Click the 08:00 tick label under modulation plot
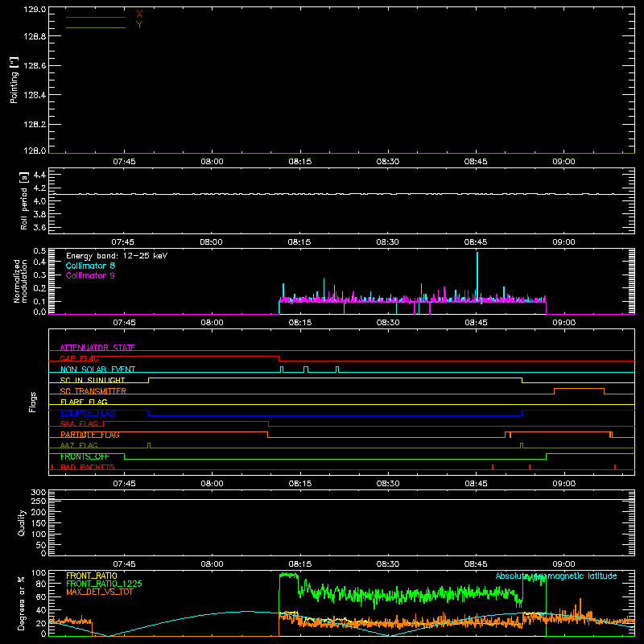 pyautogui.click(x=212, y=323)
